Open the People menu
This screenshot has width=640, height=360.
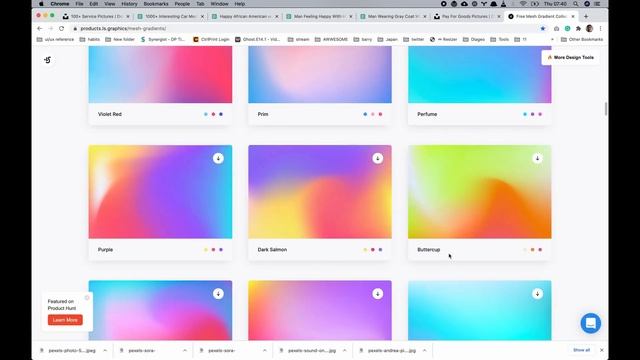182,4
